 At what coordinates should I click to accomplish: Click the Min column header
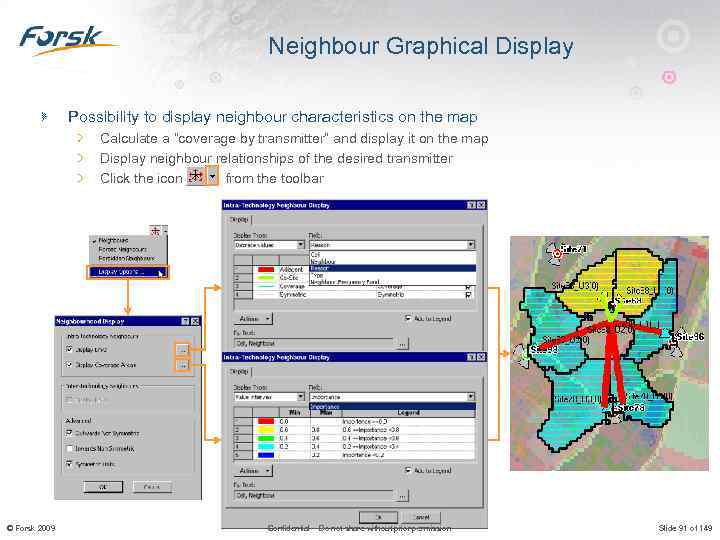coord(294,413)
